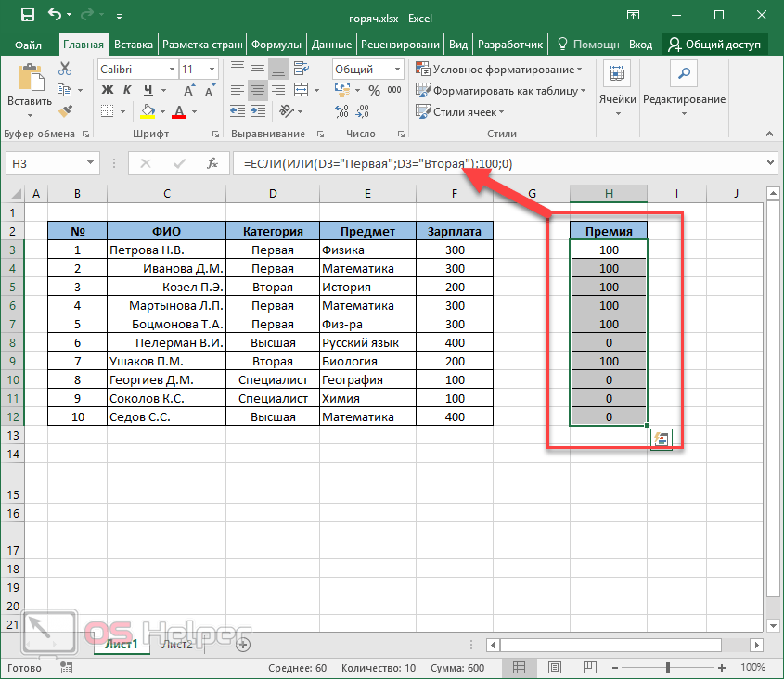The image size is (784, 679).
Task: Click the Cut scissors icon
Action: pos(65,70)
